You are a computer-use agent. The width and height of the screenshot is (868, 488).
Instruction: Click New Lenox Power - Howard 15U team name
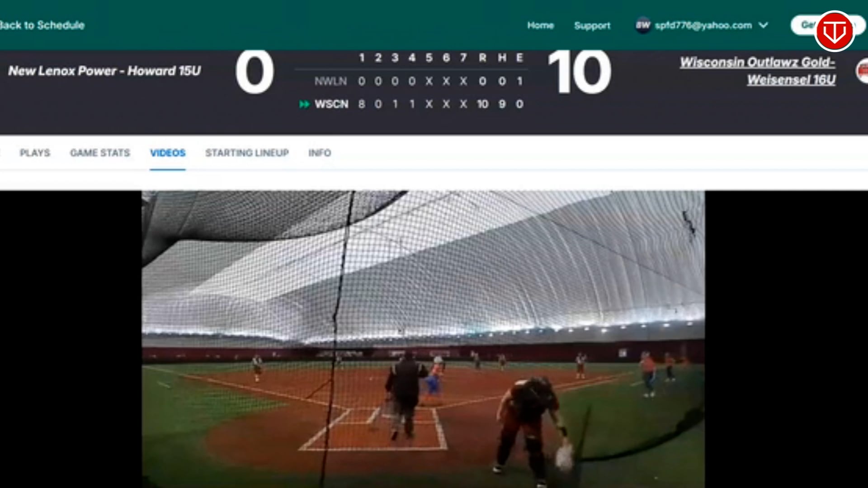coord(104,71)
